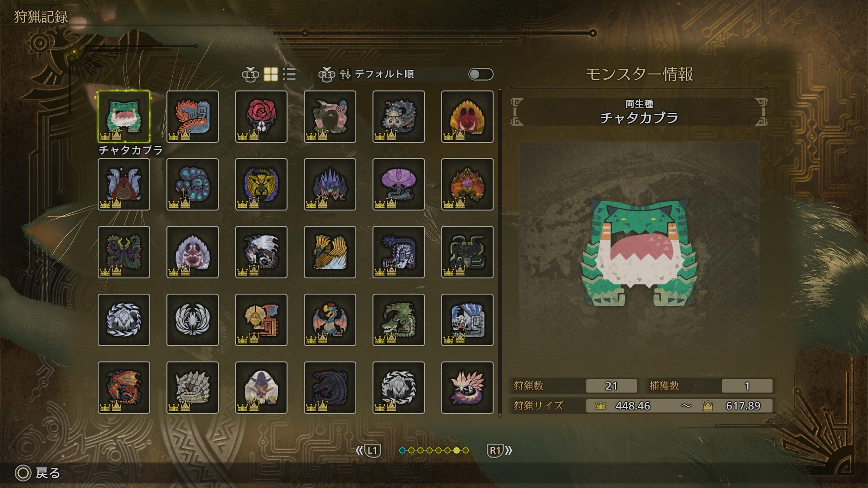Switch to list view layout
The height and width of the screenshot is (488, 868).
(289, 74)
